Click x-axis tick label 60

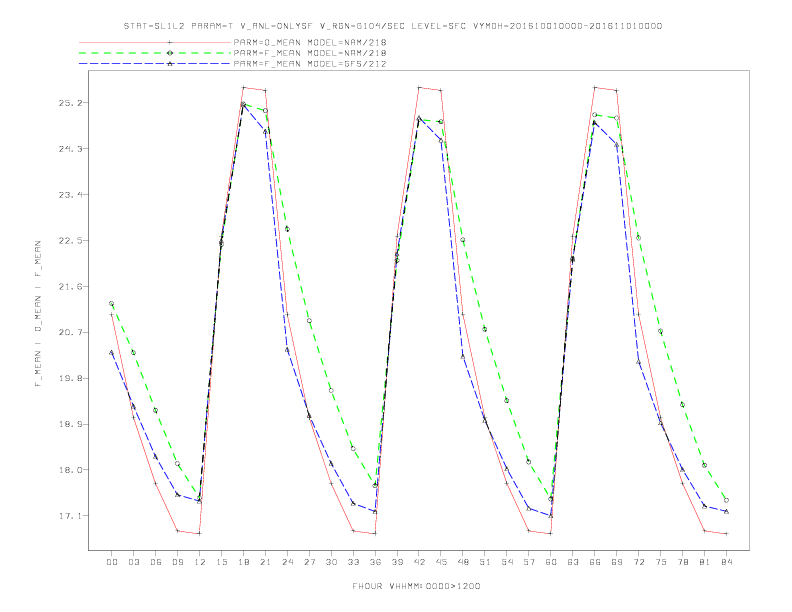pyautogui.click(x=551, y=562)
